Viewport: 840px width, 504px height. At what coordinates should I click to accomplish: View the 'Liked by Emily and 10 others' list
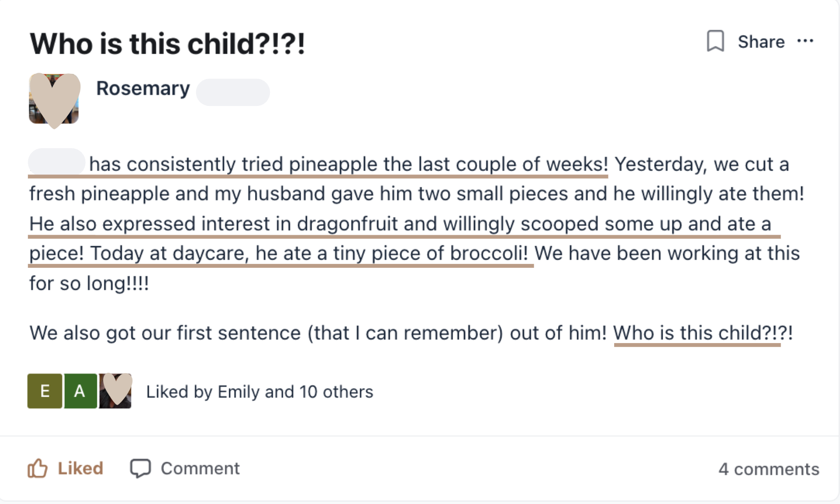(x=259, y=392)
